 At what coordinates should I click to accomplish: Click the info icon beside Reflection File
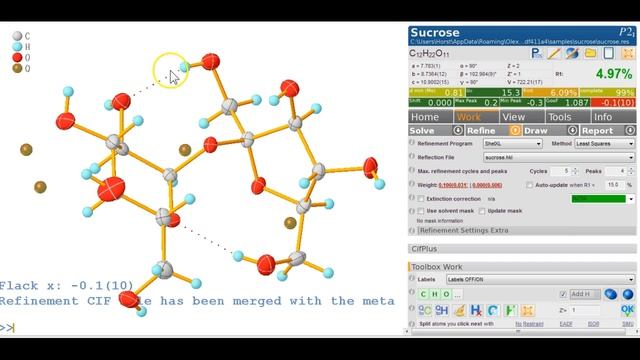(x=412, y=156)
